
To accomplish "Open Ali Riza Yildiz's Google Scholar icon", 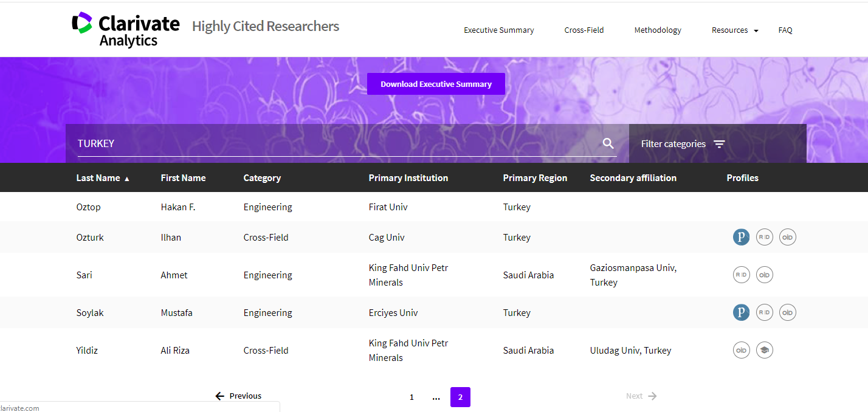I will [764, 350].
